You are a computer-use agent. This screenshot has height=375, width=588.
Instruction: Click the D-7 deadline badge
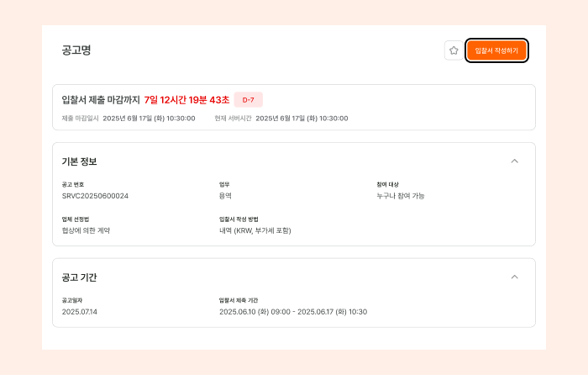(x=249, y=100)
